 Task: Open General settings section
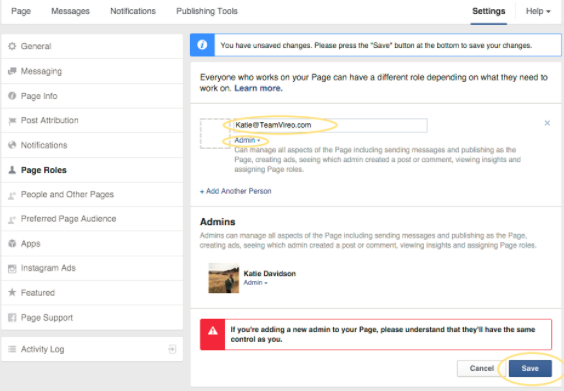[92, 46]
